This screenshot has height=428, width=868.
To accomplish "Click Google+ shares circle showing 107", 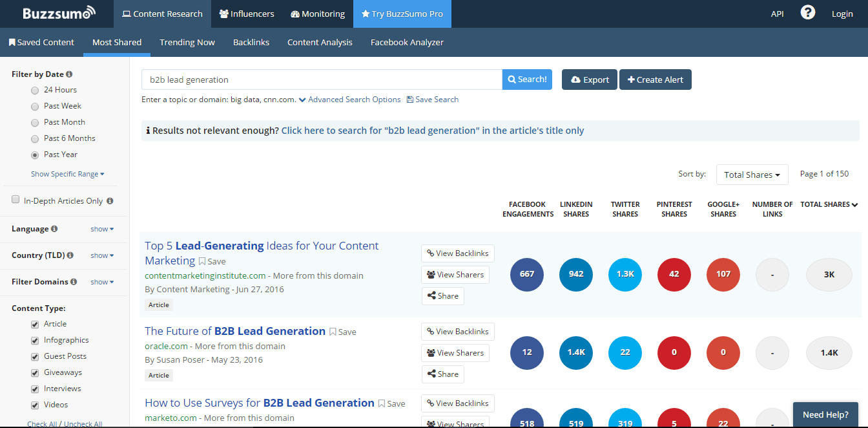I will click(723, 274).
